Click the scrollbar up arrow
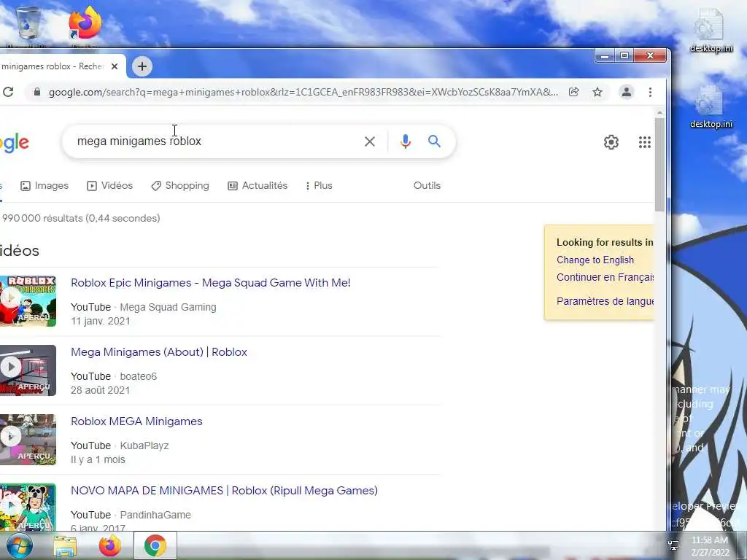 coord(659,113)
